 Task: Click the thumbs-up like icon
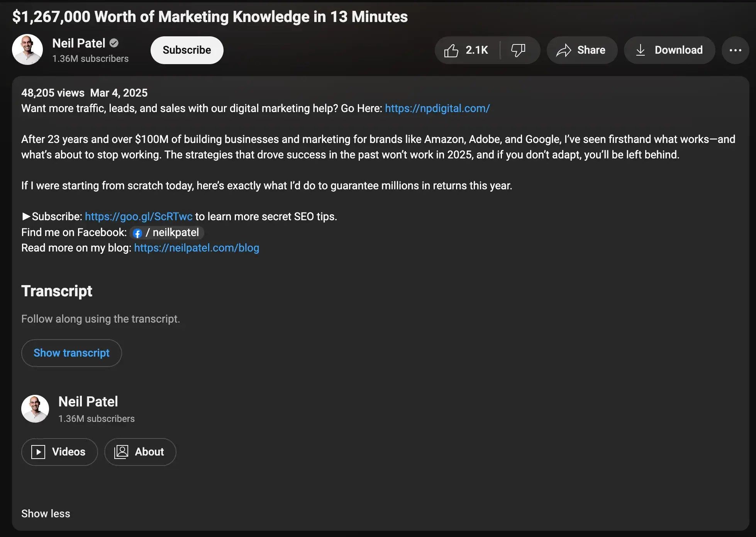(x=451, y=51)
